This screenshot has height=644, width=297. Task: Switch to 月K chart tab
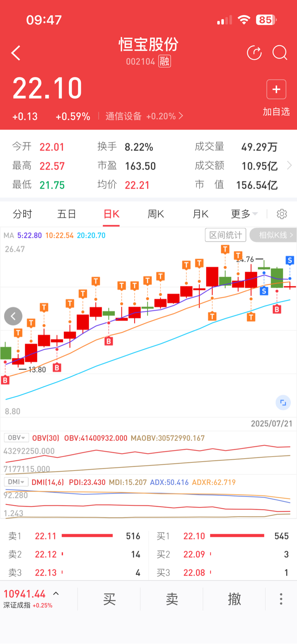201,214
